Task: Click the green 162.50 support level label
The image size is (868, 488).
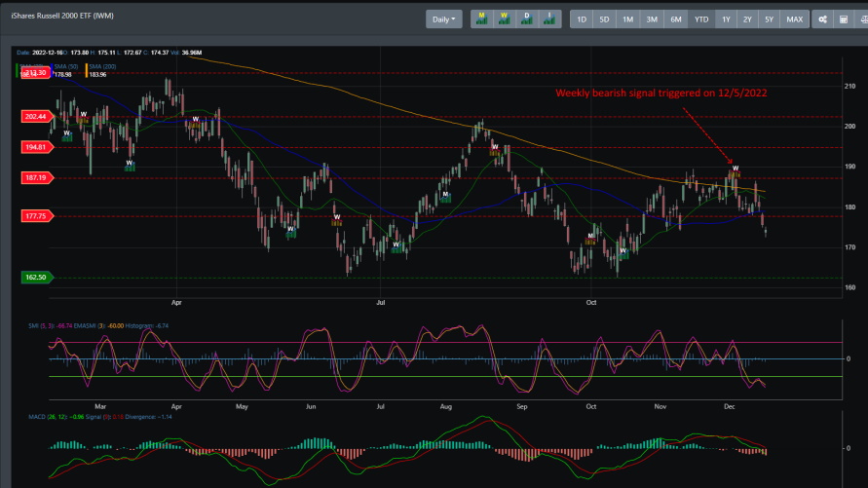Action: click(x=36, y=278)
